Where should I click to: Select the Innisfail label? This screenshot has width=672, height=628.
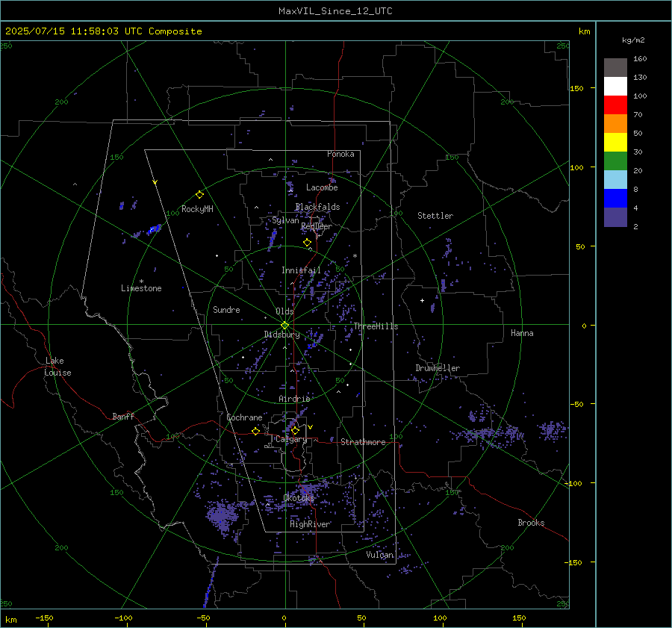(301, 270)
